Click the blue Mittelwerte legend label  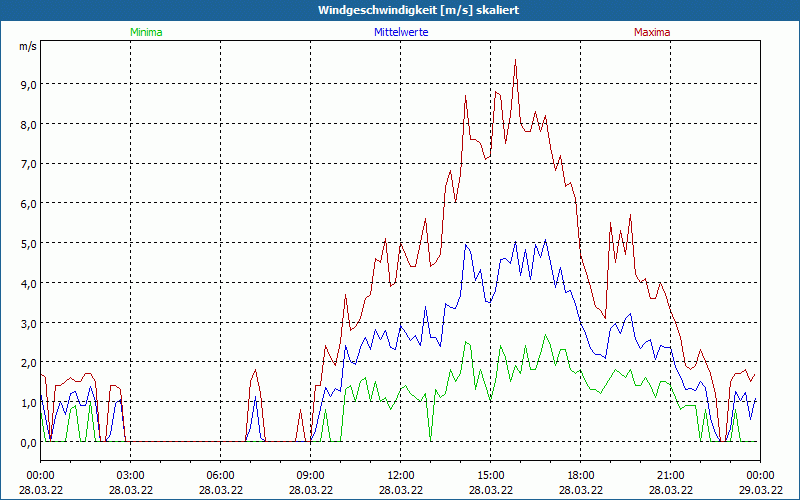(x=401, y=32)
